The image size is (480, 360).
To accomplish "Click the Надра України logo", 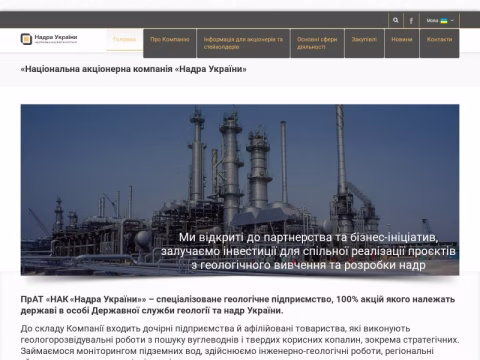I will (49, 39).
